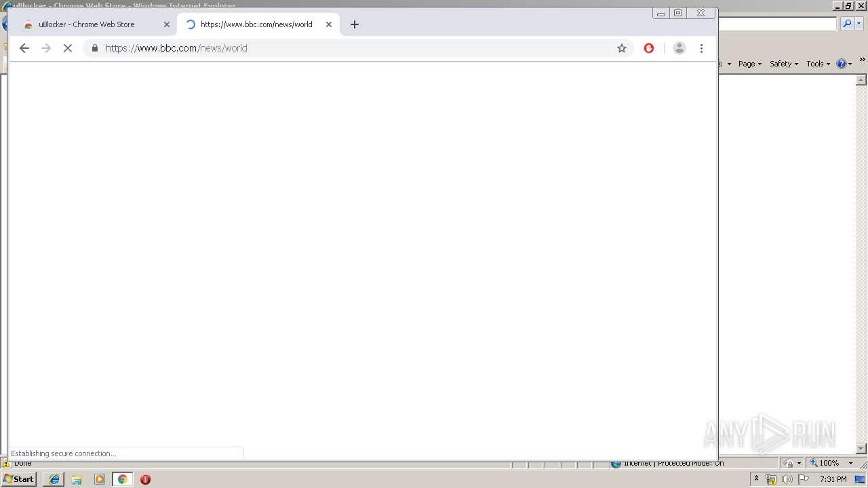Expand the IE Help dropdown arrow
Image resolution: width=868 pixels, height=488 pixels.
850,64
